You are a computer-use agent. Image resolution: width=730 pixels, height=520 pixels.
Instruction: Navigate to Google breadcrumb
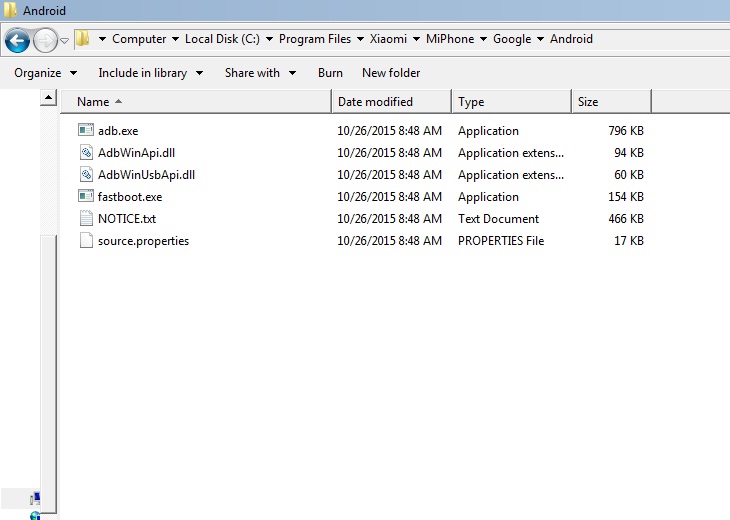(512, 39)
